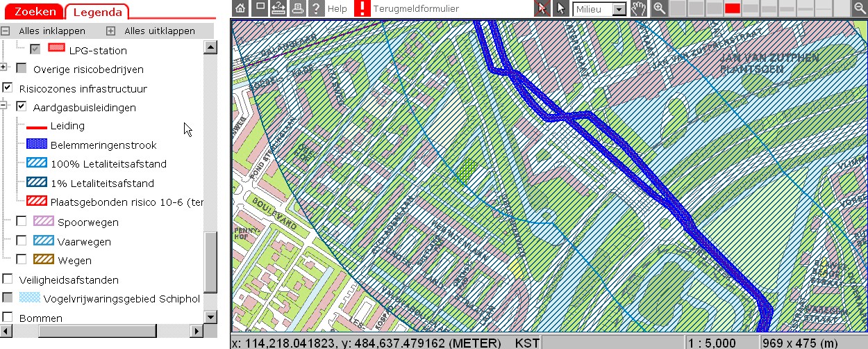
Task: Collapse the Aardgasbuisleidingen tree node
Action: pos(4,106)
